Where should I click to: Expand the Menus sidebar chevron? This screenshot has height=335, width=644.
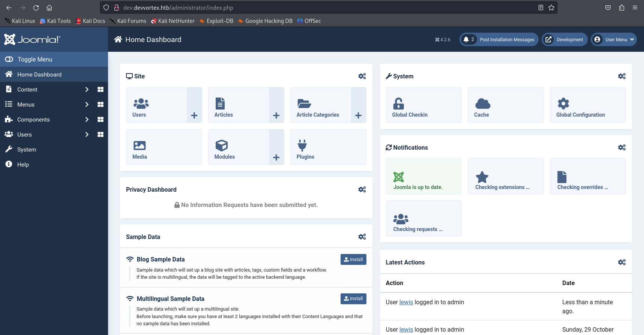87,104
